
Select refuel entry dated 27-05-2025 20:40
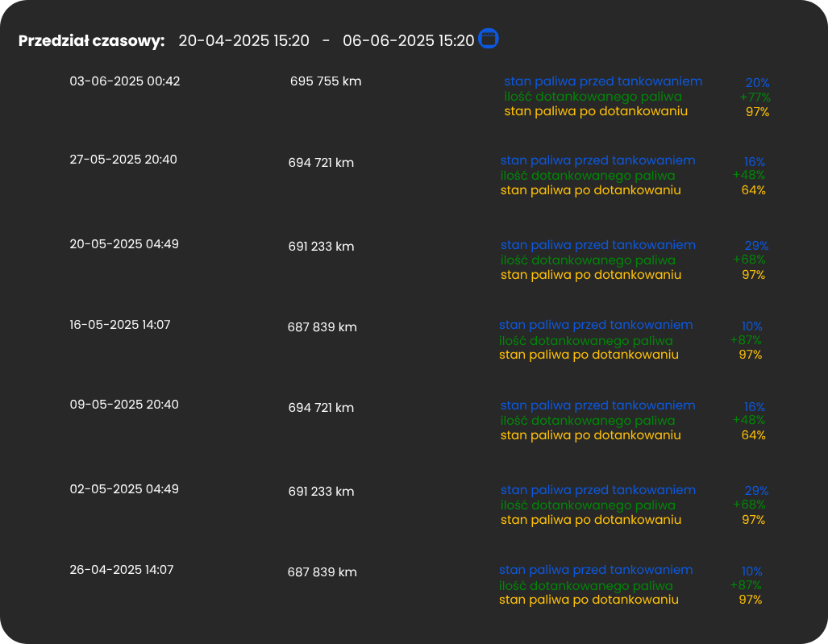click(123, 160)
